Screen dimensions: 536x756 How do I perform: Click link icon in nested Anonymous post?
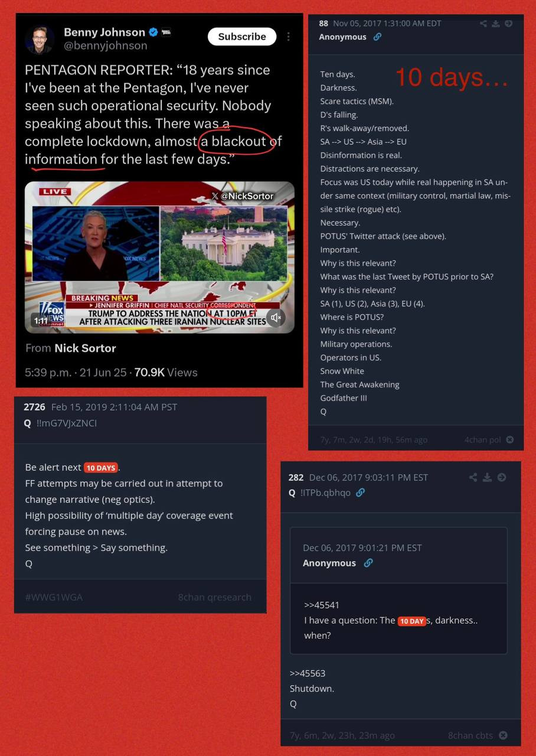point(368,563)
